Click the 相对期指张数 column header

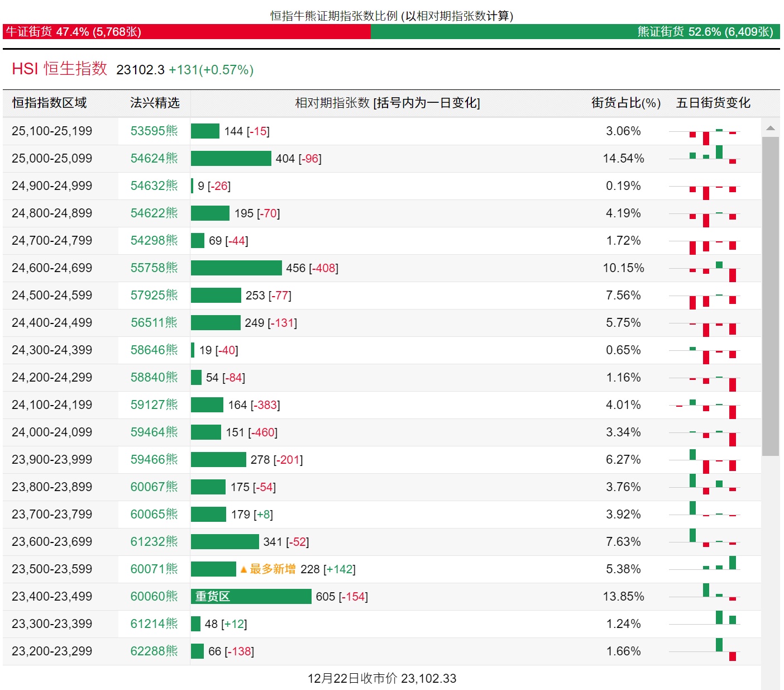click(388, 103)
